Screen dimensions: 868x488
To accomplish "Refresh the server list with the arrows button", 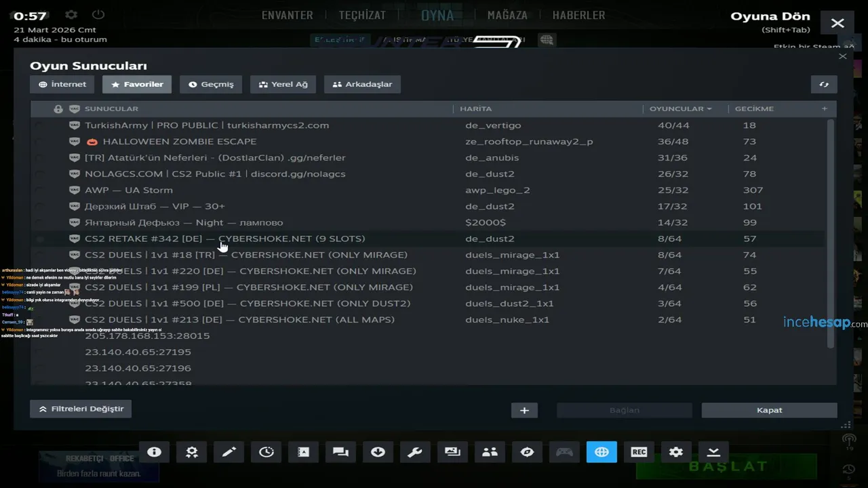I will 824,85.
